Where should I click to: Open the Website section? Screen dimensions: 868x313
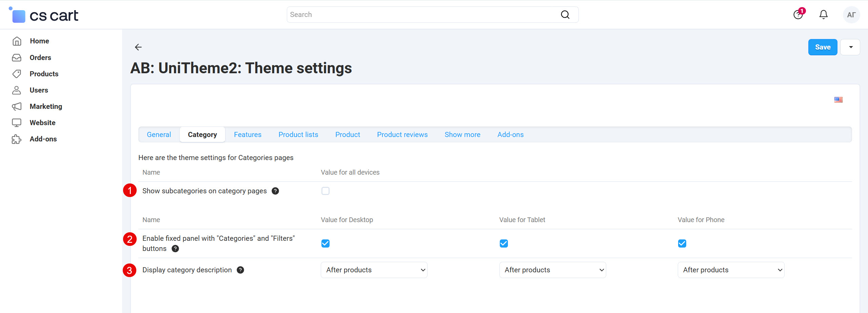pyautogui.click(x=42, y=122)
